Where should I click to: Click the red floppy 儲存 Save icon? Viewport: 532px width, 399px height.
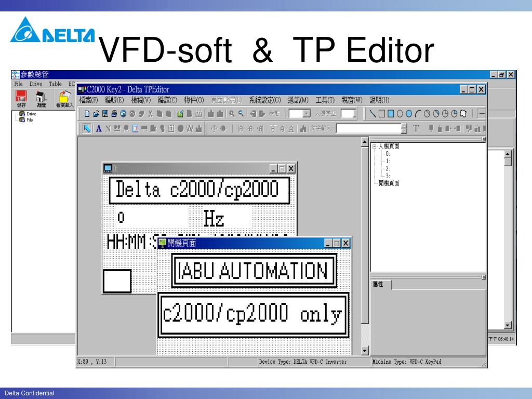coord(21,99)
